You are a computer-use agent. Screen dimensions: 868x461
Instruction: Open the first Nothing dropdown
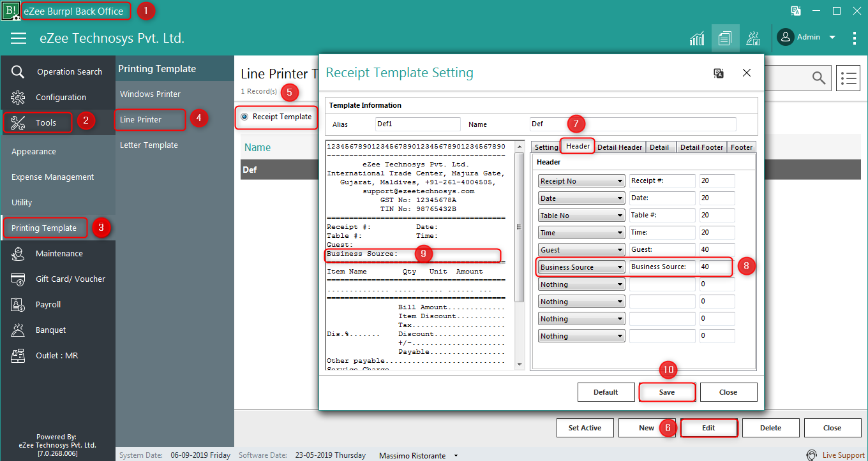[x=581, y=284]
